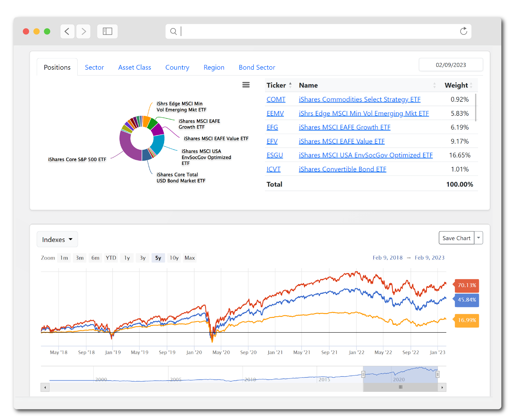Click the right handle of navigator range
The image size is (514, 420).
pos(437,374)
